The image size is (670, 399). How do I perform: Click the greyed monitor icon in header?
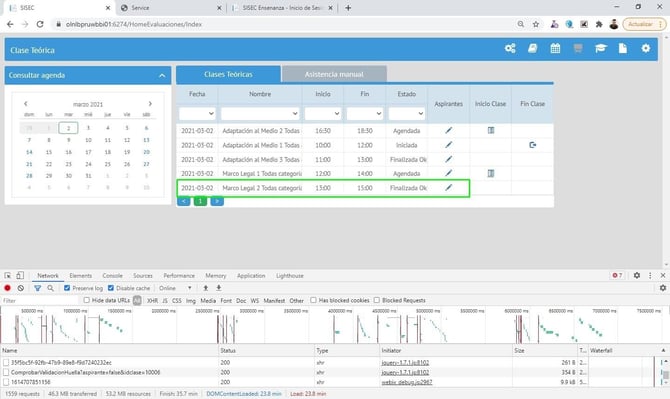578,48
